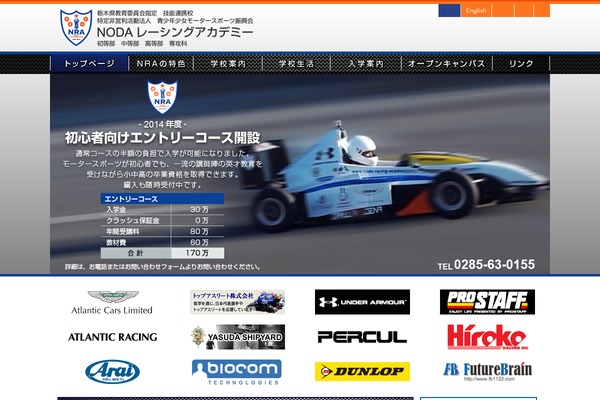600x400 pixels.
Task: Open the NRAの特色 menu item
Action: click(161, 64)
